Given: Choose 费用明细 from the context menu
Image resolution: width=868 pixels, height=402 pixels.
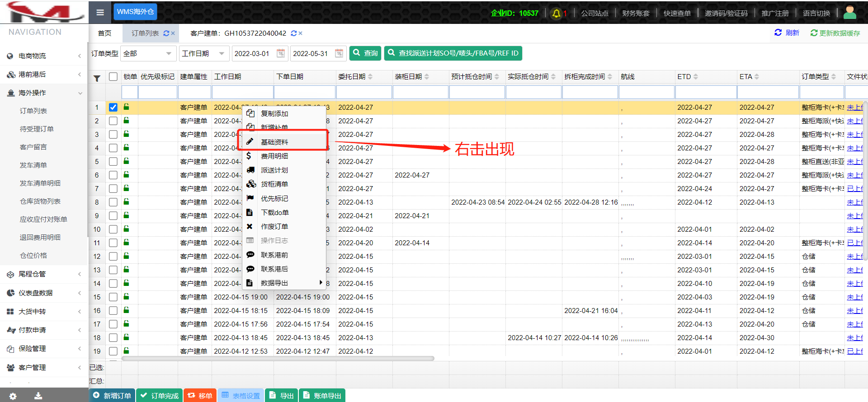Looking at the screenshot, I should coord(284,156).
